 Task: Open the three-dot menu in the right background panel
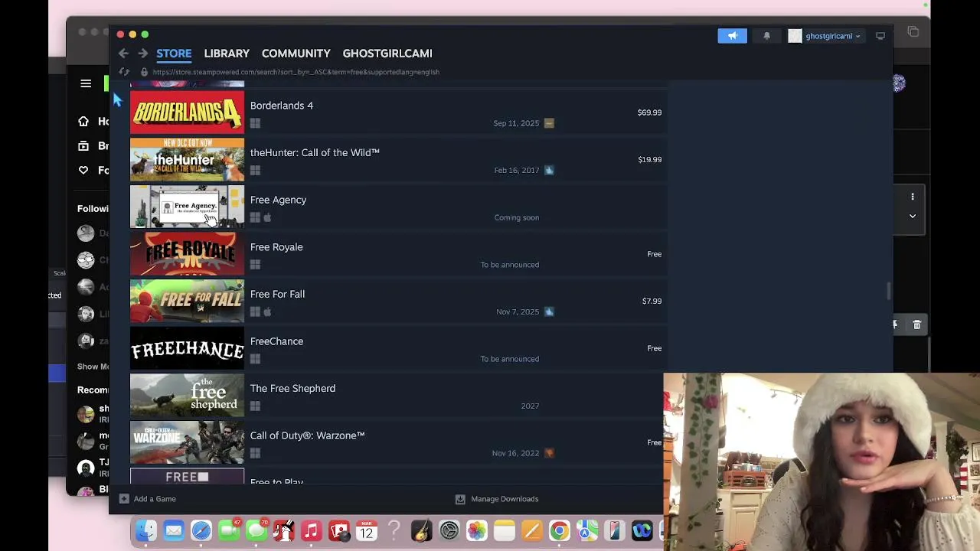pos(913,197)
